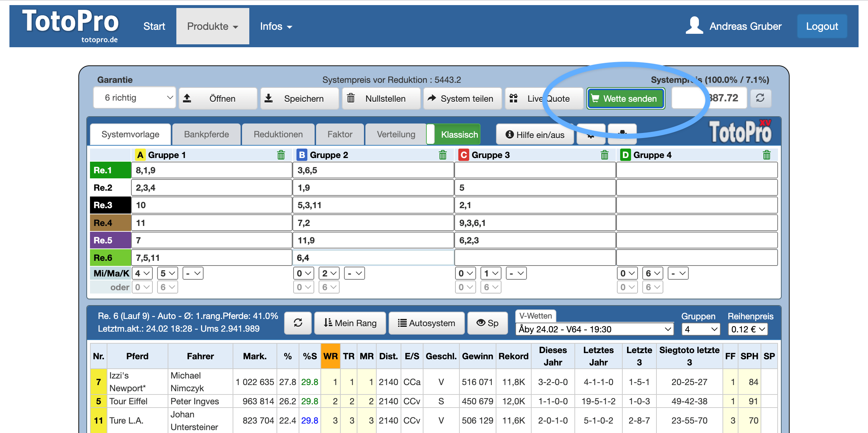Switch to the Faktor tab
This screenshot has width=868, height=433.
(340, 134)
